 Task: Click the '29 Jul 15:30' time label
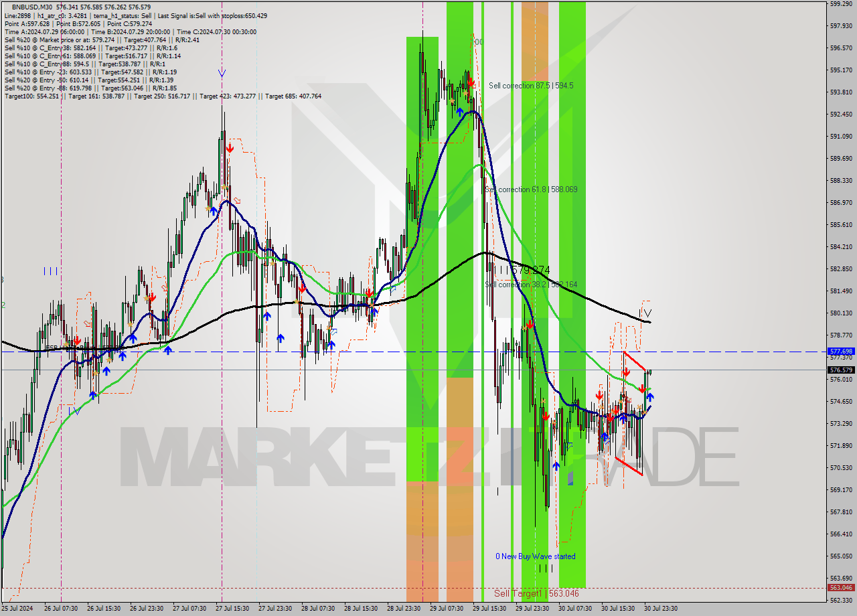pyautogui.click(x=489, y=609)
